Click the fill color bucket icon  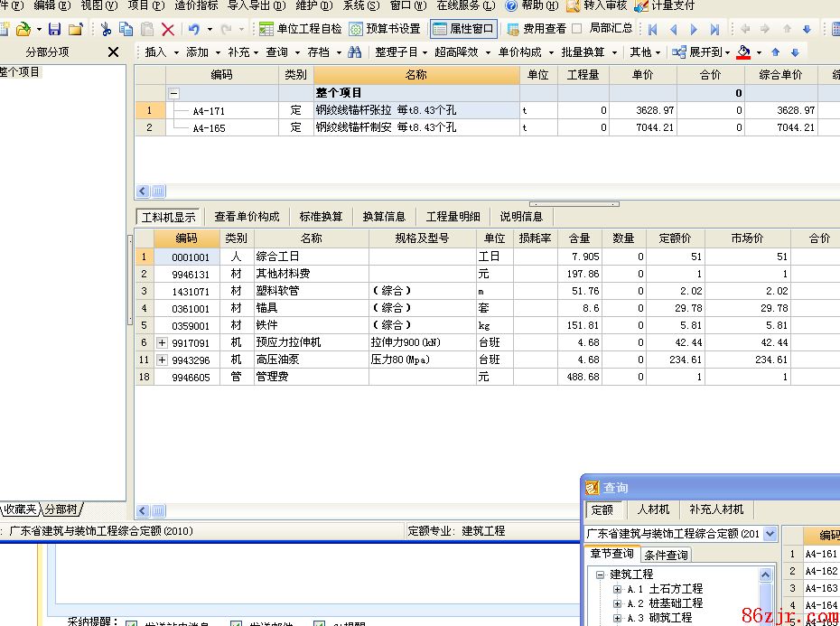coord(743,52)
